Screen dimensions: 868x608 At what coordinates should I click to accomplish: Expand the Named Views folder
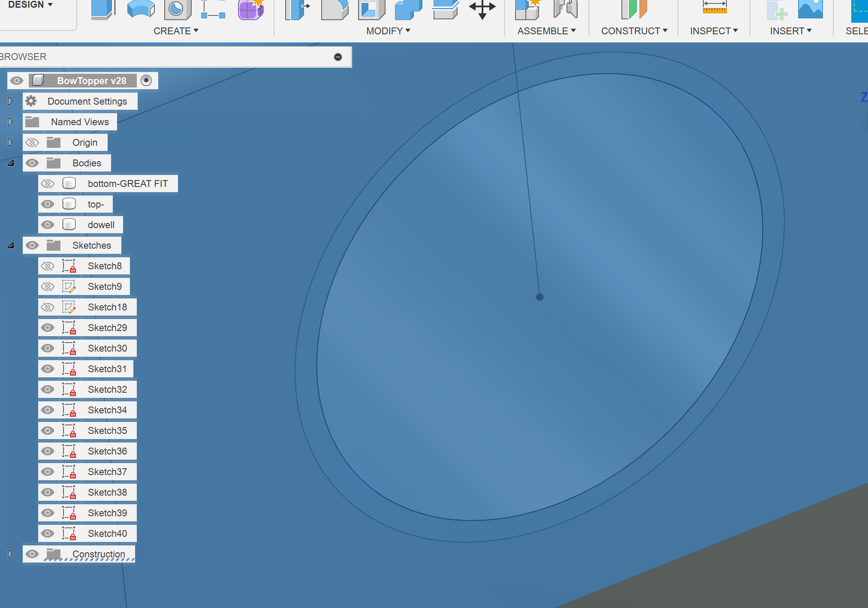10,122
